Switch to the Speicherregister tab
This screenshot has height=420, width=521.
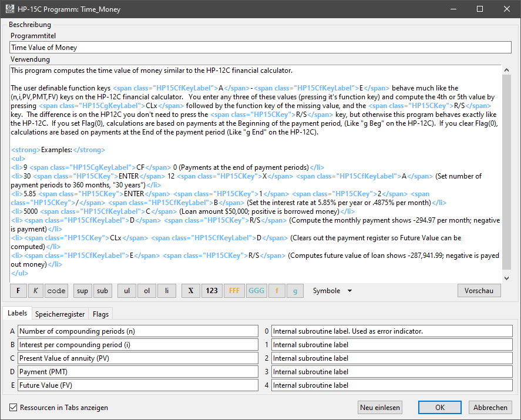pyautogui.click(x=59, y=314)
